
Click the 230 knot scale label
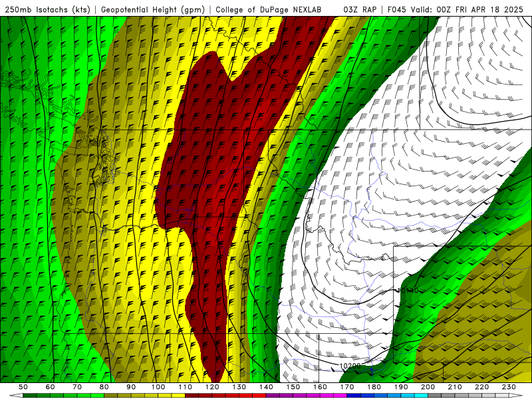coord(509,387)
